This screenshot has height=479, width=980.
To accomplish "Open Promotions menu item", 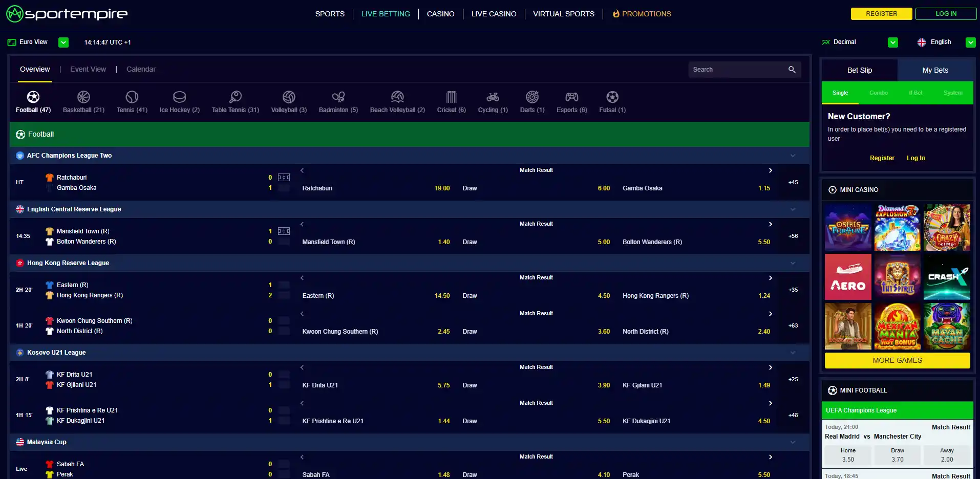I will click(642, 14).
